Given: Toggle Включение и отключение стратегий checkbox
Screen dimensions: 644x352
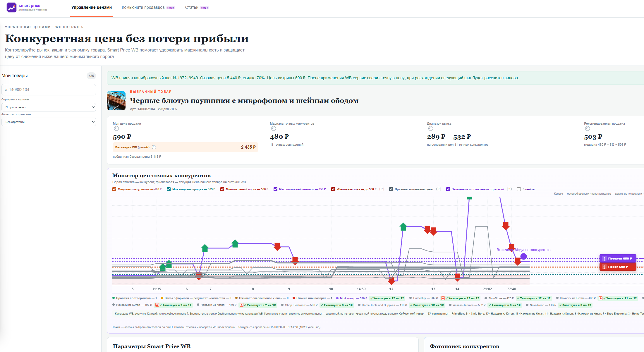Looking at the screenshot, I should pyautogui.click(x=448, y=189).
